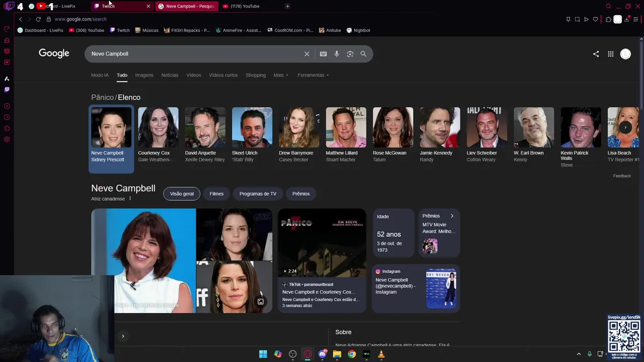Image resolution: width=644 pixels, height=362 pixels.
Task: Open File Explorer from taskbar
Action: 337,354
